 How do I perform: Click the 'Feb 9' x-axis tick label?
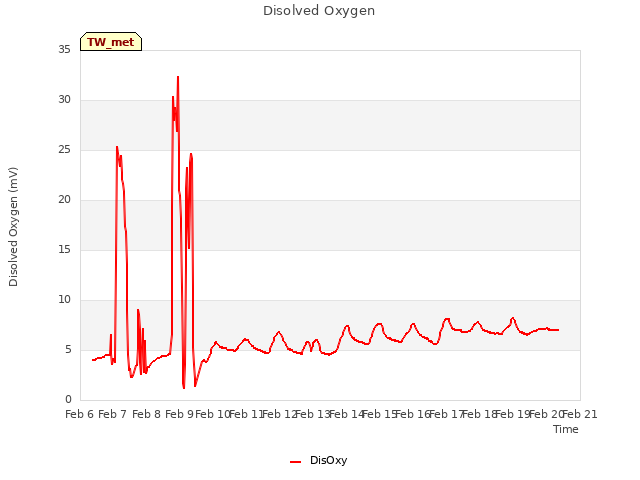pos(180,414)
